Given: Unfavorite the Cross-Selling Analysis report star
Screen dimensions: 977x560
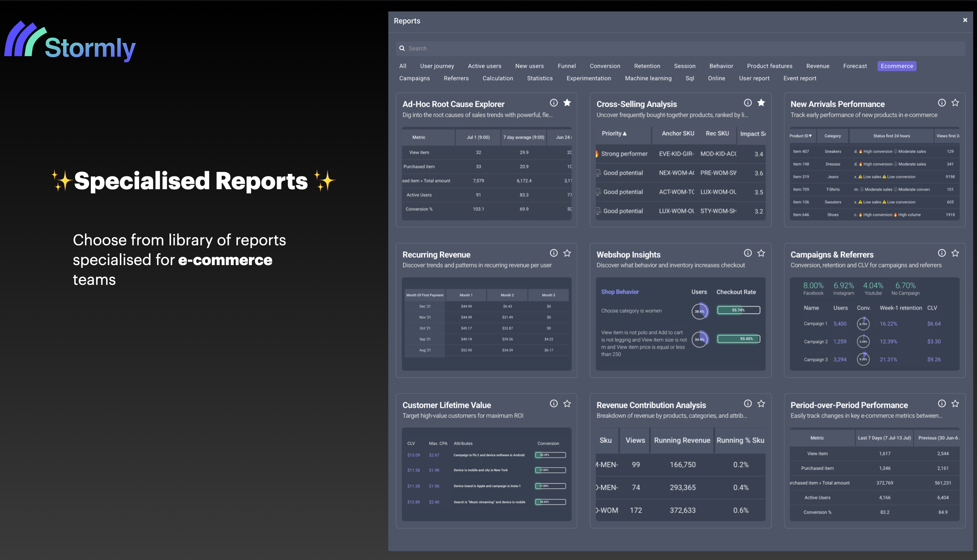Looking at the screenshot, I should [x=761, y=103].
